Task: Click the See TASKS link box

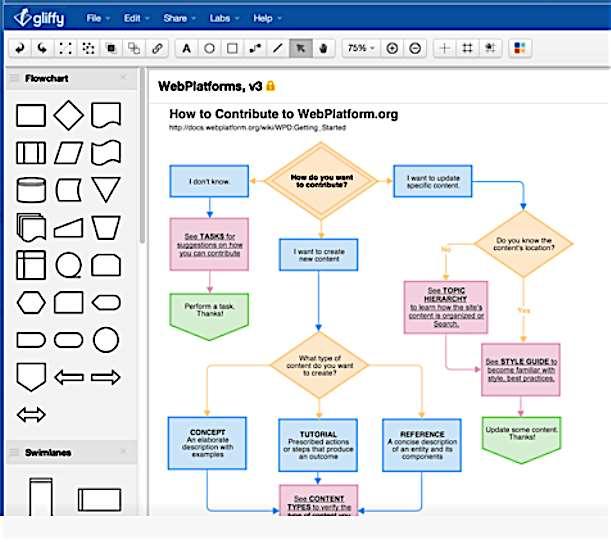Action: (x=209, y=244)
